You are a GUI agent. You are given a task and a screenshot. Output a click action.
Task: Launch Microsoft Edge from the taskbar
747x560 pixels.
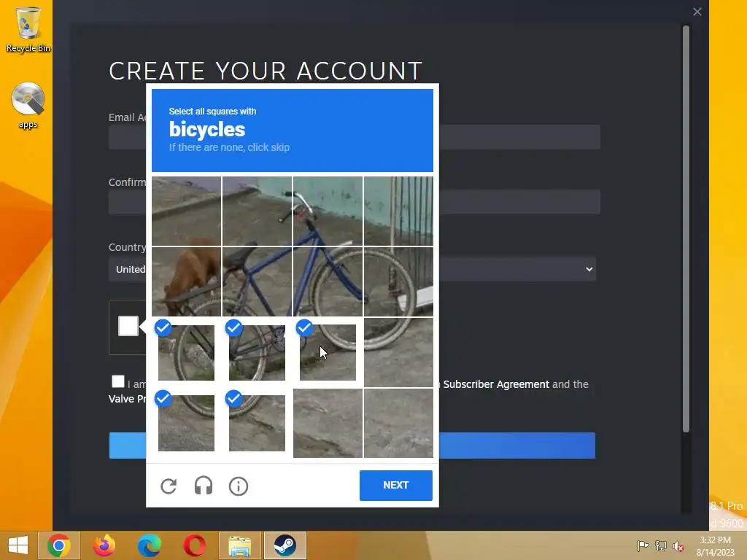coord(149,545)
